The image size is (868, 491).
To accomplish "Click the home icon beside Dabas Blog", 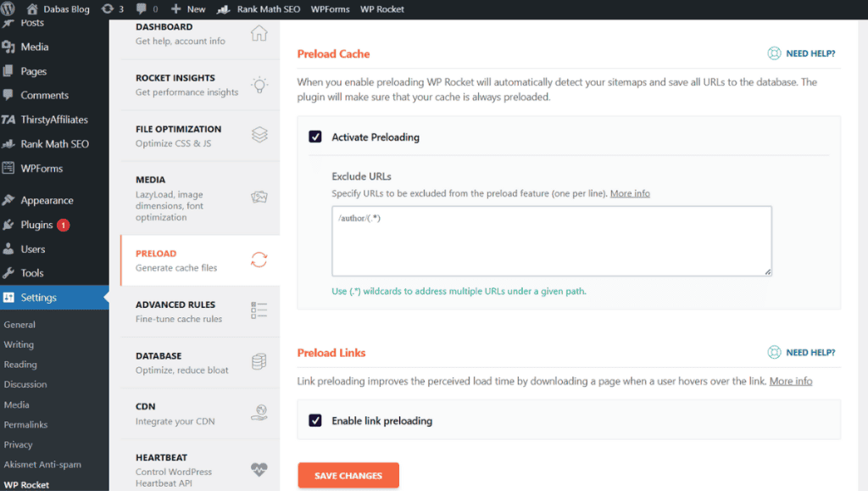I will tap(32, 8).
